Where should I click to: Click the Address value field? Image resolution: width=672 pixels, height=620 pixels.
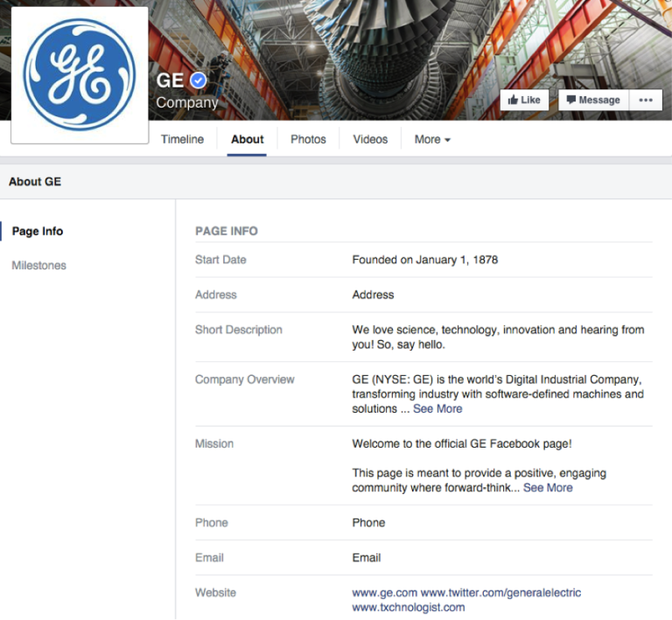point(373,295)
